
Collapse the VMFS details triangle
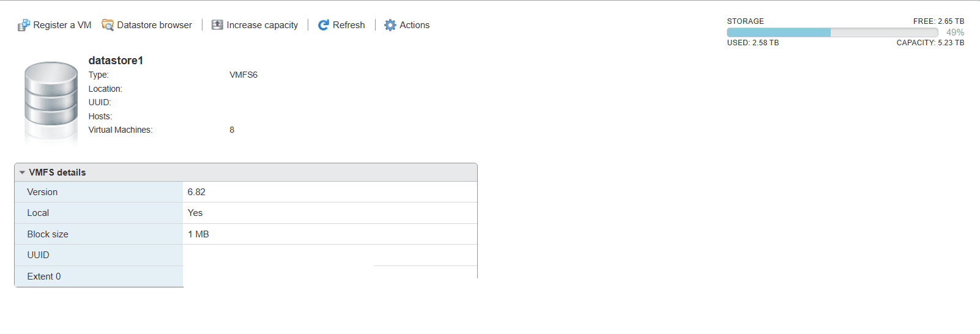click(22, 173)
